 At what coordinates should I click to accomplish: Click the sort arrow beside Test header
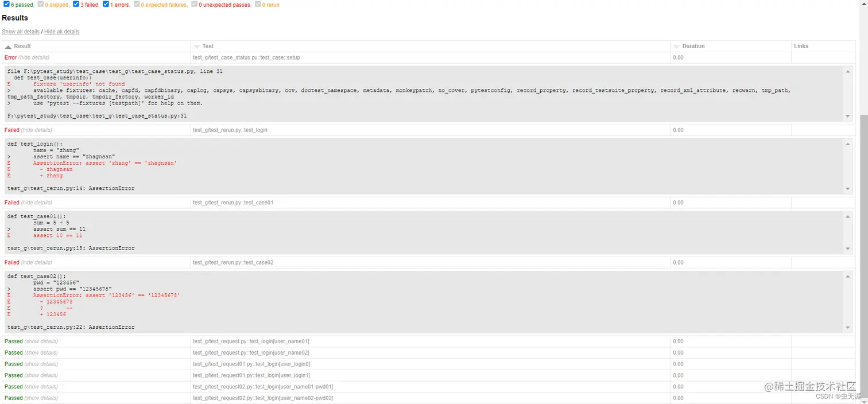[x=197, y=46]
